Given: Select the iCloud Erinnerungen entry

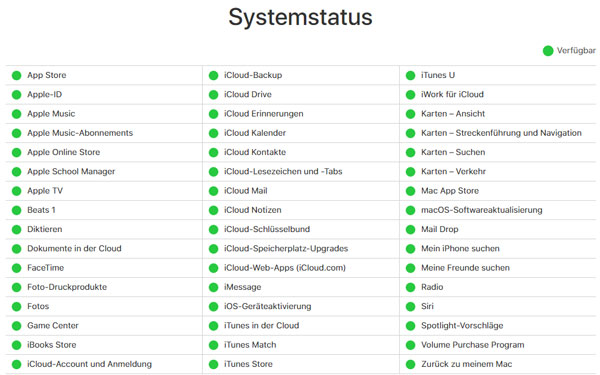Looking at the screenshot, I should [264, 114].
